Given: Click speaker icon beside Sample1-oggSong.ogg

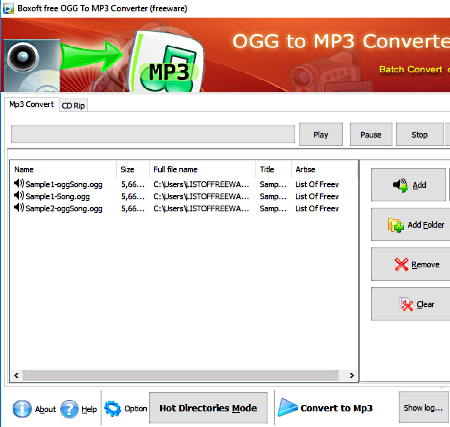Looking at the screenshot, I should tap(19, 183).
